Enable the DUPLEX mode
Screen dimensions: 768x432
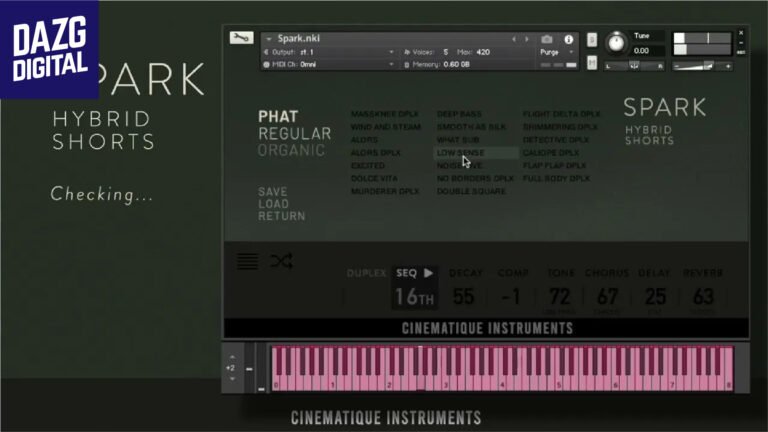point(366,273)
